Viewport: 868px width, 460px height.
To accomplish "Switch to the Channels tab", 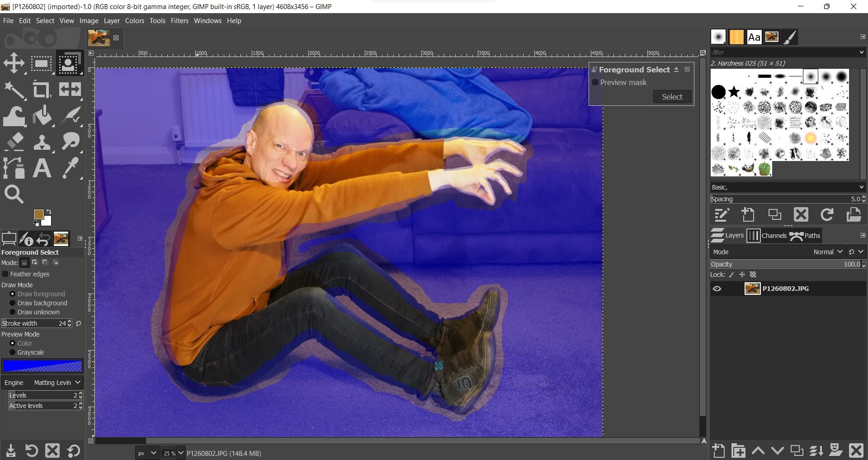I will pyautogui.click(x=767, y=236).
